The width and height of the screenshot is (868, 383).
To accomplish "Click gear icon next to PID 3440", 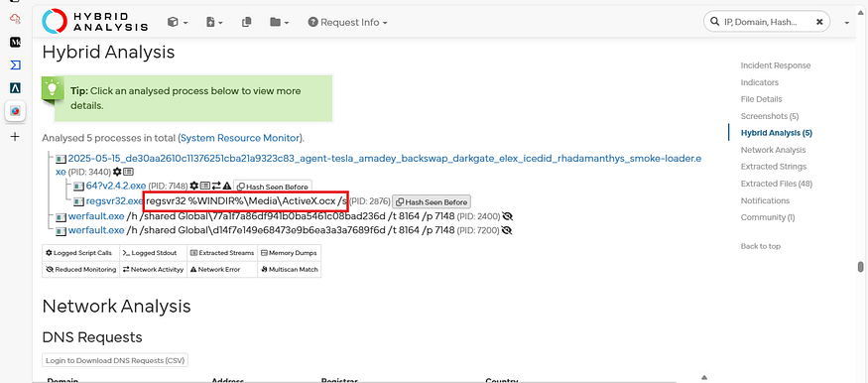I will coord(117,172).
